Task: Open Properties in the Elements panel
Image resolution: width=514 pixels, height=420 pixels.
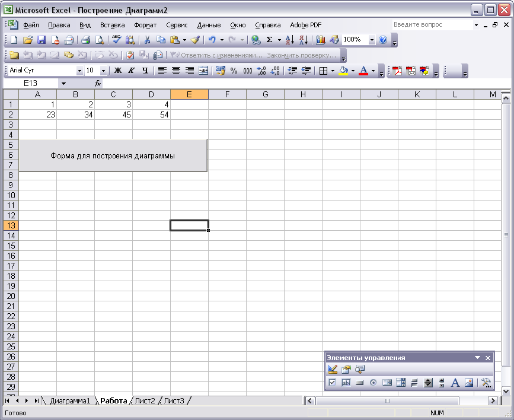Action: (346, 369)
